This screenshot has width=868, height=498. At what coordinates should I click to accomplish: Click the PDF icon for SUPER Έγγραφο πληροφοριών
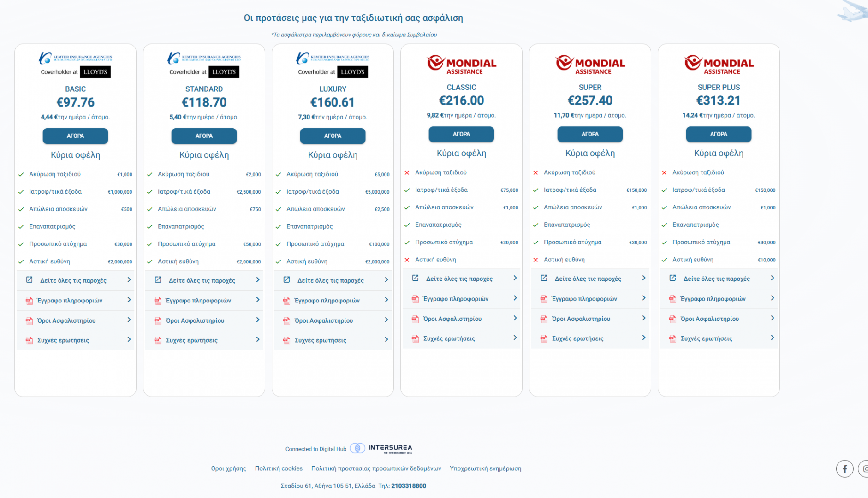544,299
